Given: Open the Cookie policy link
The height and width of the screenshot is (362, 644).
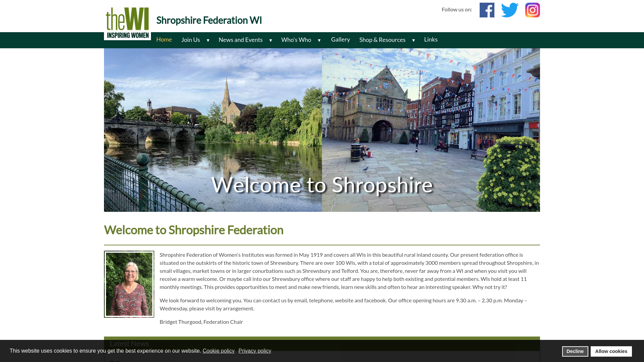Looking at the screenshot, I should pos(219,351).
